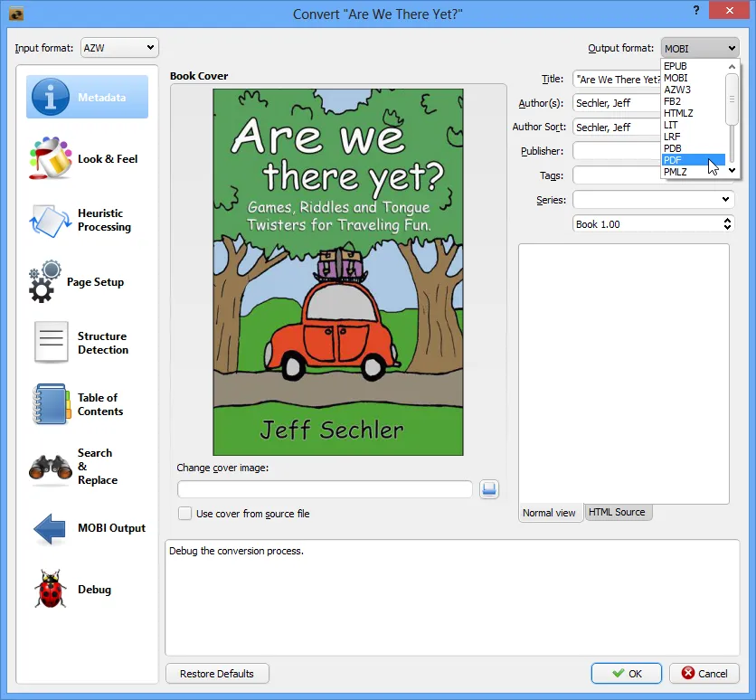756x700 pixels.
Task: Open the dialog help question mark
Action: pyautogui.click(x=695, y=11)
